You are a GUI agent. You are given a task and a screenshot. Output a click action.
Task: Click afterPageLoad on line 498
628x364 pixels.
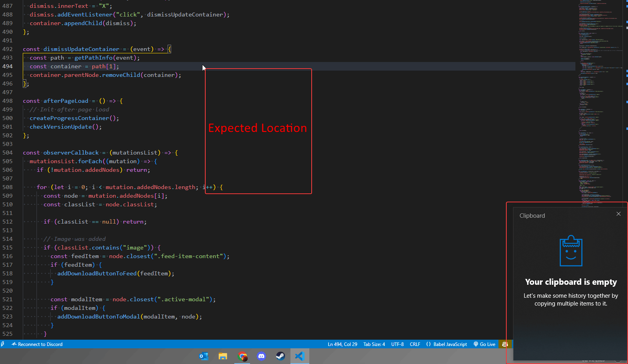(66, 101)
